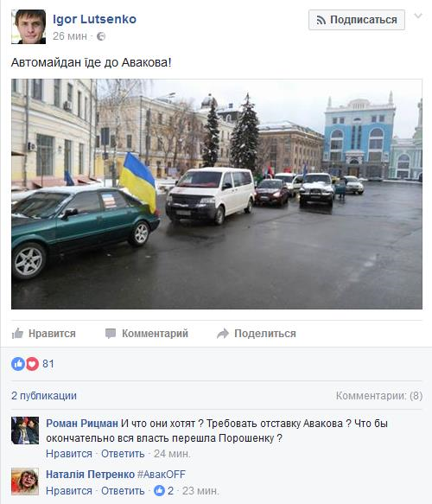432x504 pixels.
Task: Reply to Роман Рицман's comment
Action: pyautogui.click(x=123, y=454)
